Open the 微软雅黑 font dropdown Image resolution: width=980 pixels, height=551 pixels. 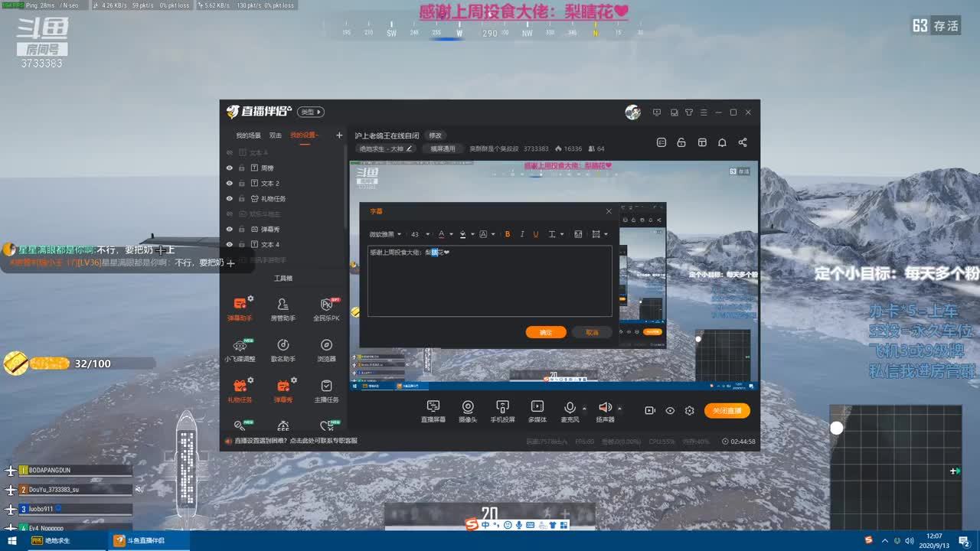tap(385, 234)
